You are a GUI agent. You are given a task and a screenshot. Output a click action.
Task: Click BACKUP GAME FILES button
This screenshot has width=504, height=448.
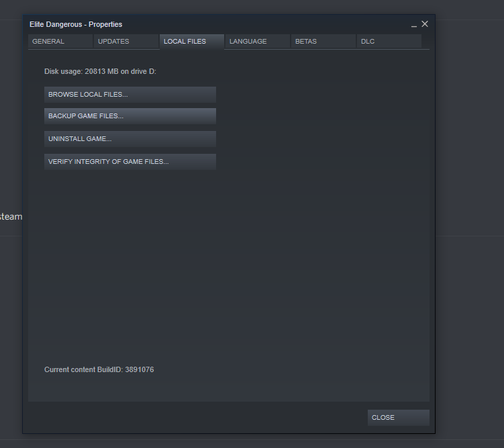[130, 116]
